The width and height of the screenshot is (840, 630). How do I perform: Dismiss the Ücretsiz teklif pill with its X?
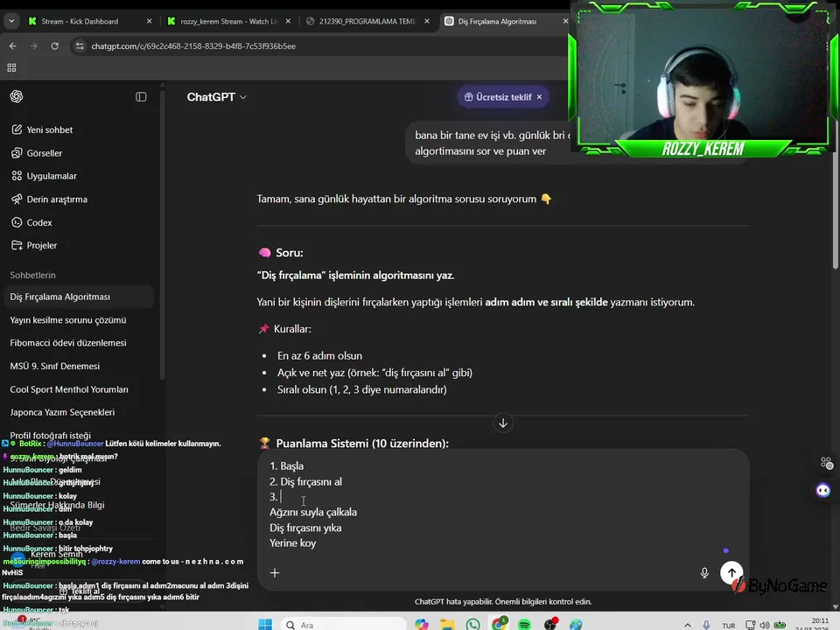540,97
